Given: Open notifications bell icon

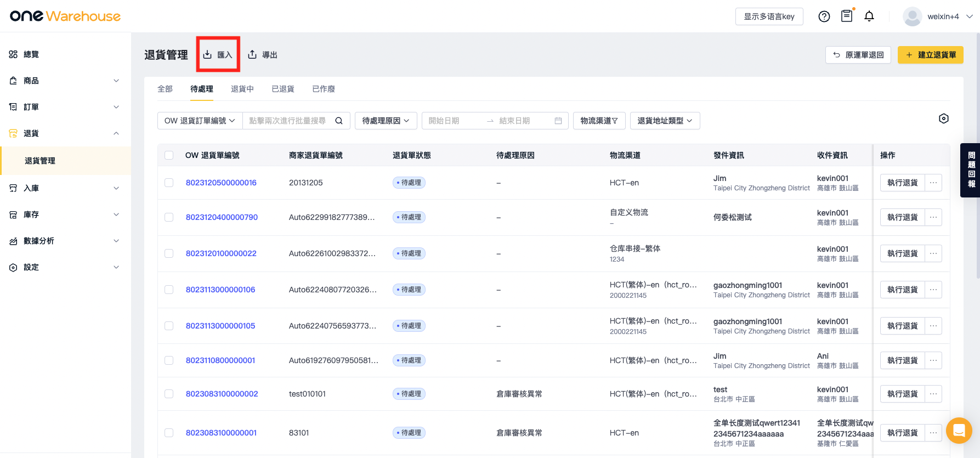Looking at the screenshot, I should (869, 16).
